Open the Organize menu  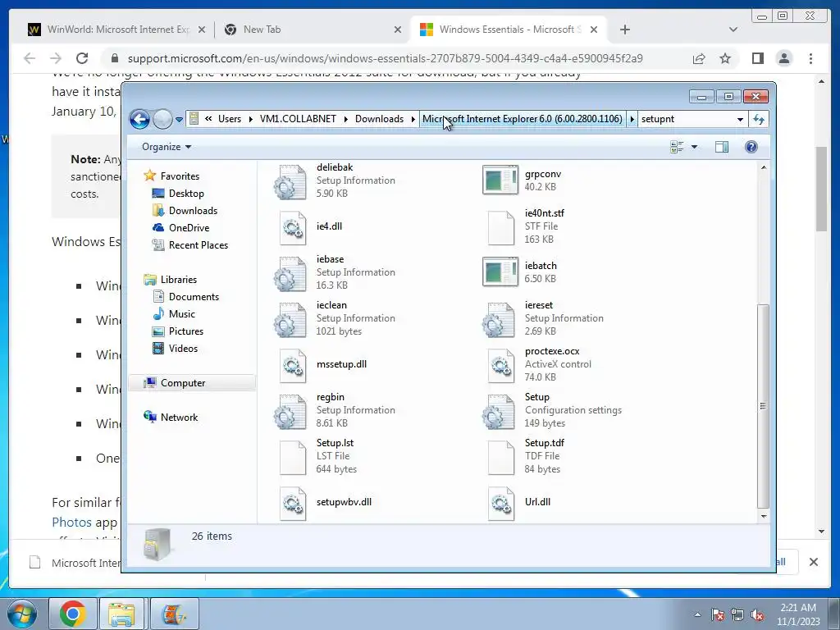[x=166, y=147]
